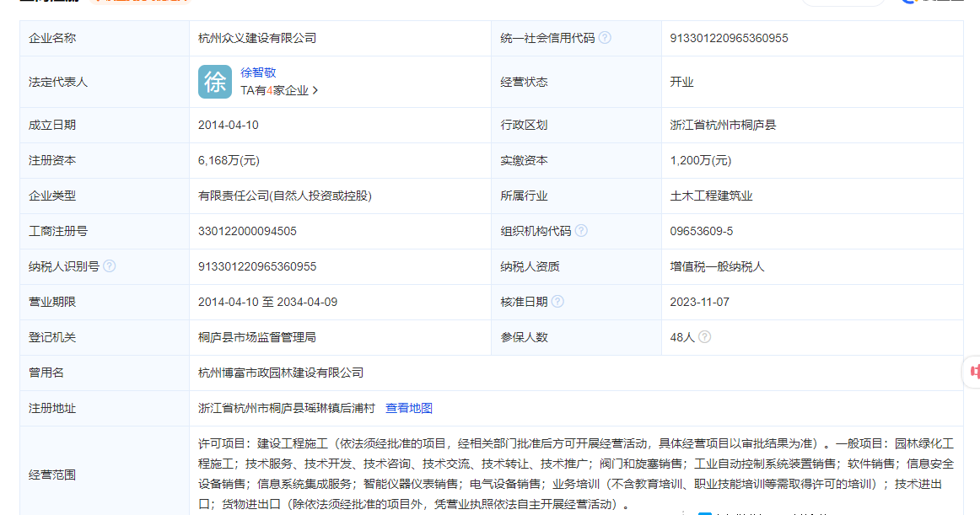Select 有限责任公司(自然人投资或控股) company type value
The width and height of the screenshot is (980, 515).
[x=285, y=196]
